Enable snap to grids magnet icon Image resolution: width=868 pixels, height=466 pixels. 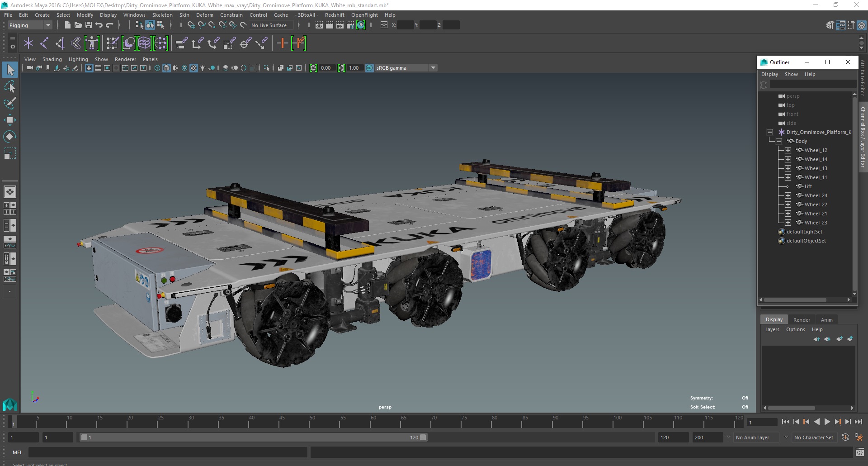191,25
